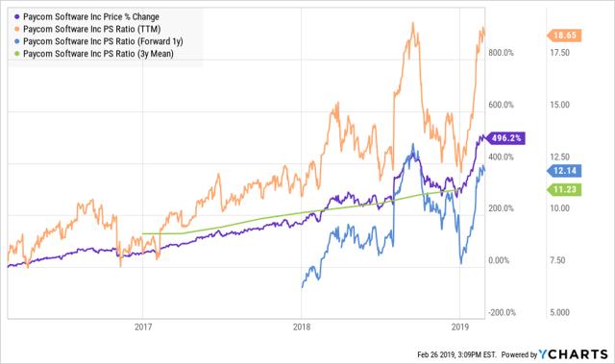This screenshot has height=364, width=615.
Task: Click the green PS Ratio (3y Mean) legend dot
Action: point(16,54)
